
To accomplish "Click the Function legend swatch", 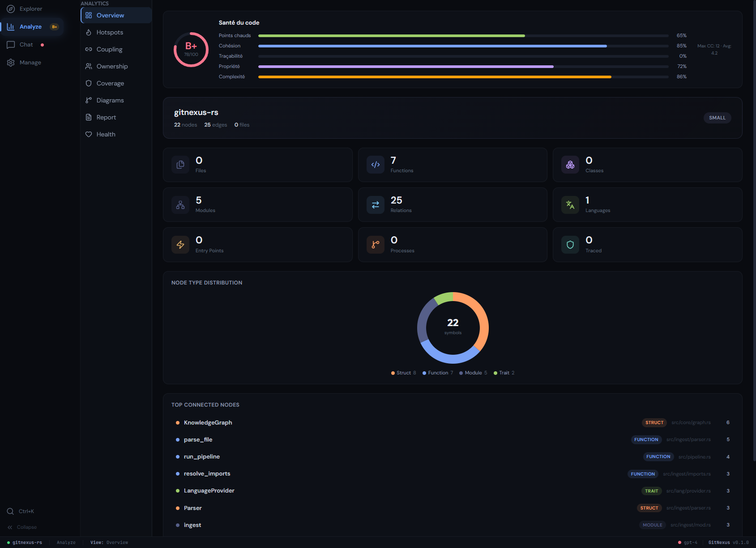I will tap(424, 373).
